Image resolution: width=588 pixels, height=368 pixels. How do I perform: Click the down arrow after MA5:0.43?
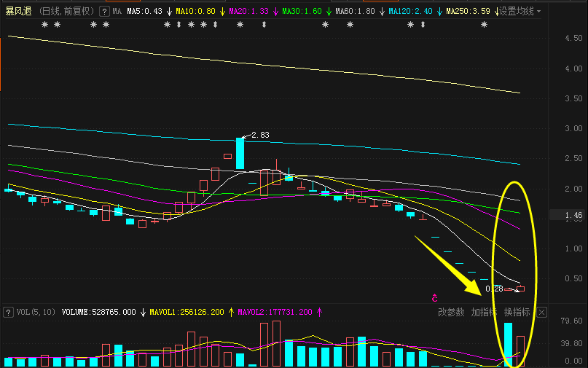[x=169, y=12]
